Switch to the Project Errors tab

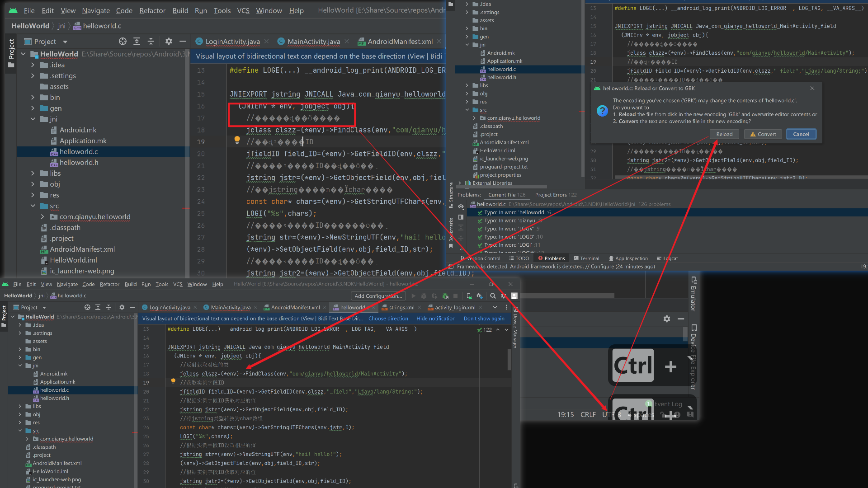[x=556, y=195]
